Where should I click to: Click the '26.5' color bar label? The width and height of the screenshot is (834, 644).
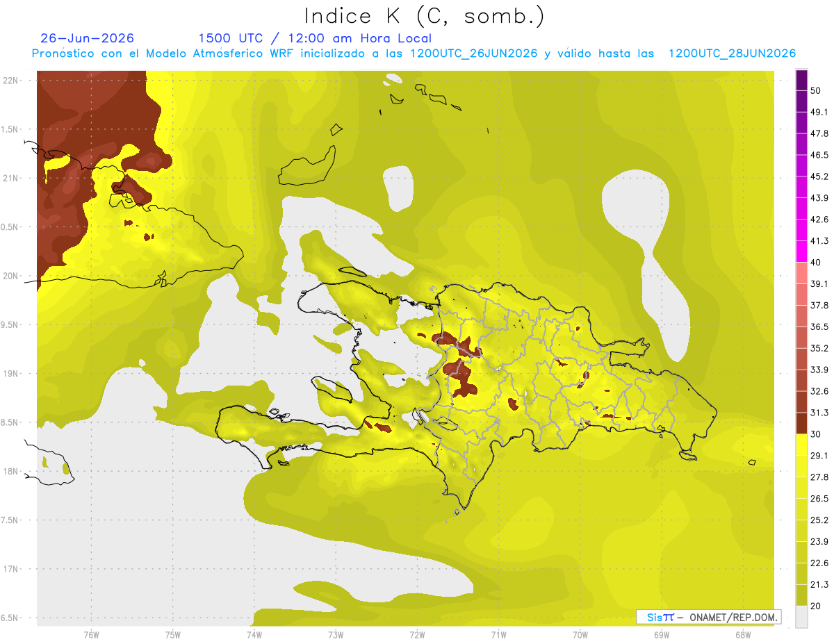click(x=819, y=499)
